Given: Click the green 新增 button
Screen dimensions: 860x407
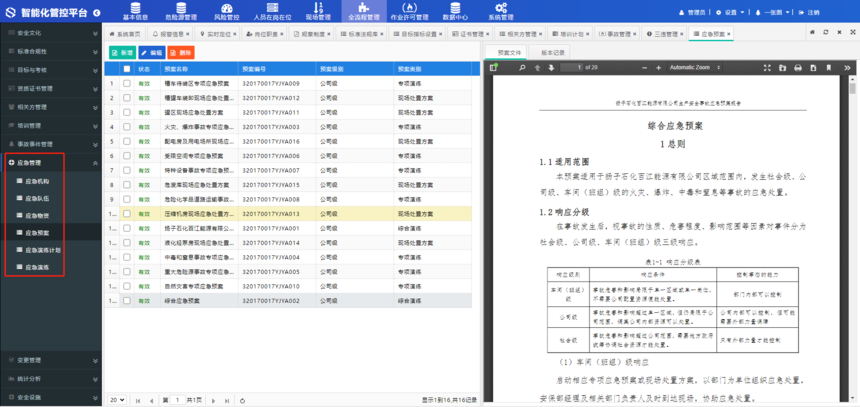Looking at the screenshot, I should [x=123, y=52].
